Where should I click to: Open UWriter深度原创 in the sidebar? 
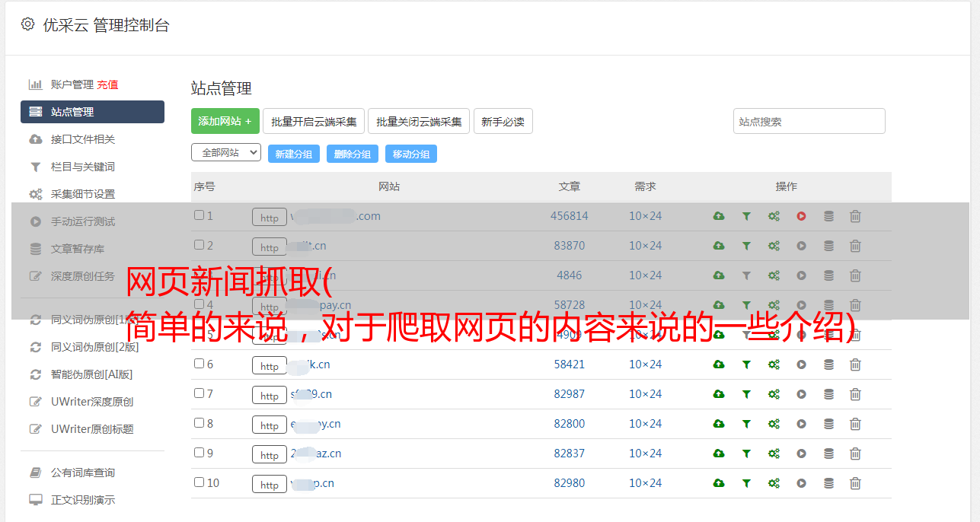click(x=92, y=402)
